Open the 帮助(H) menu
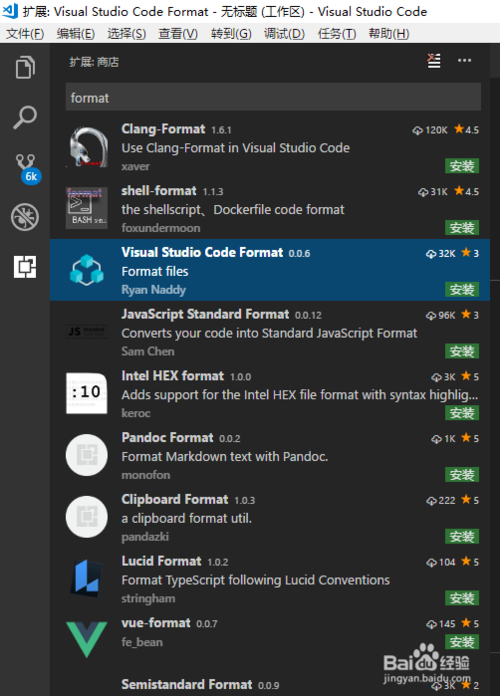 pos(389,34)
